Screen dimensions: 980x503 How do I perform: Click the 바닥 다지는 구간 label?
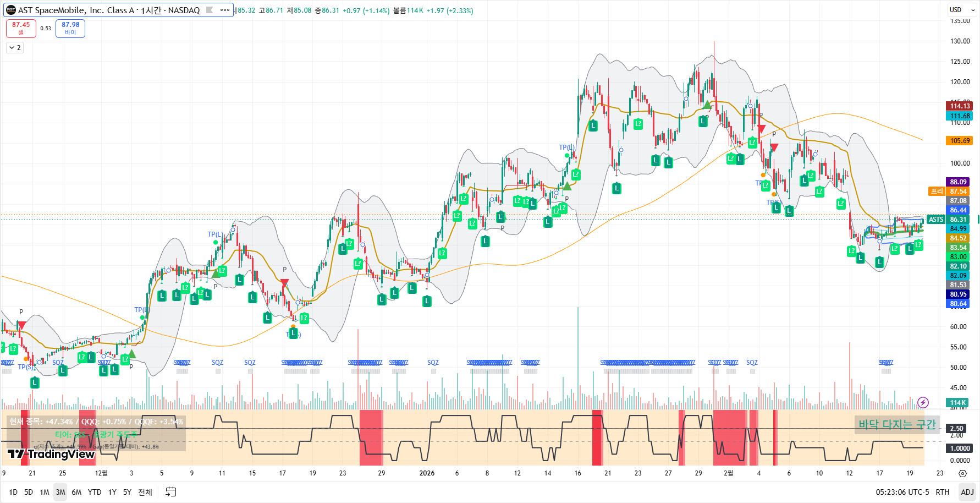click(x=897, y=424)
